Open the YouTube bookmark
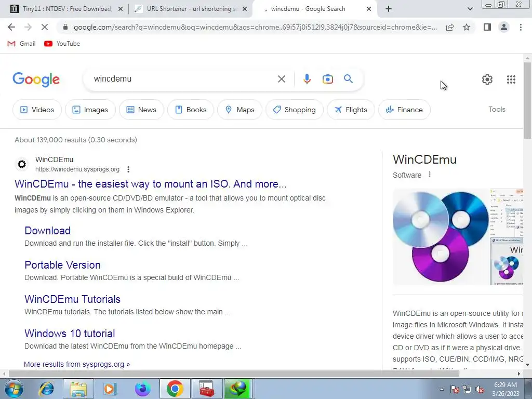The height and width of the screenshot is (399, 532). coord(62,44)
